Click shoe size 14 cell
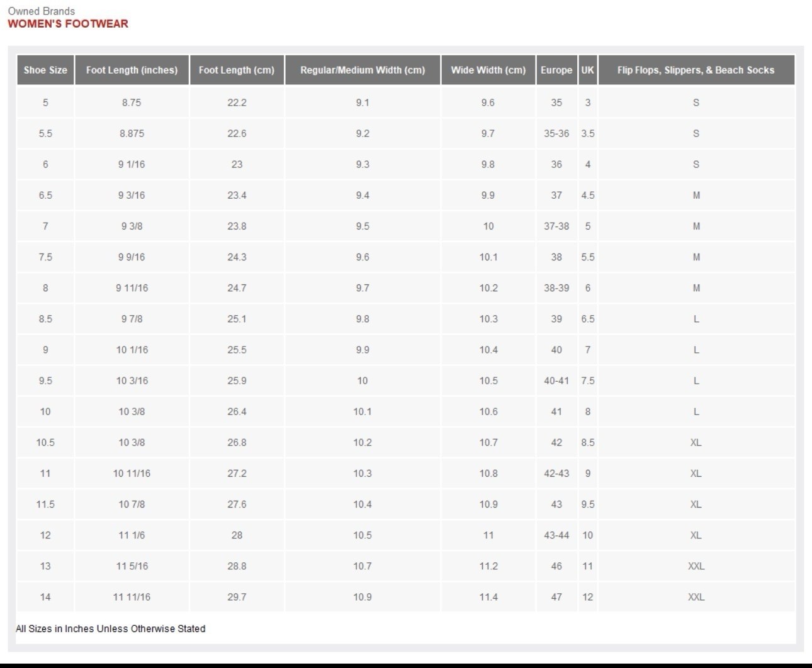 pyautogui.click(x=45, y=597)
